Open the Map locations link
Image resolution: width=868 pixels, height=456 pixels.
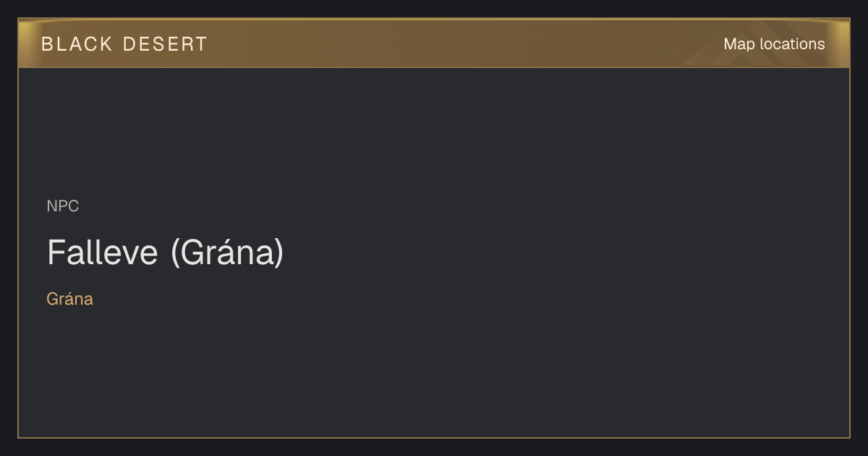point(774,44)
